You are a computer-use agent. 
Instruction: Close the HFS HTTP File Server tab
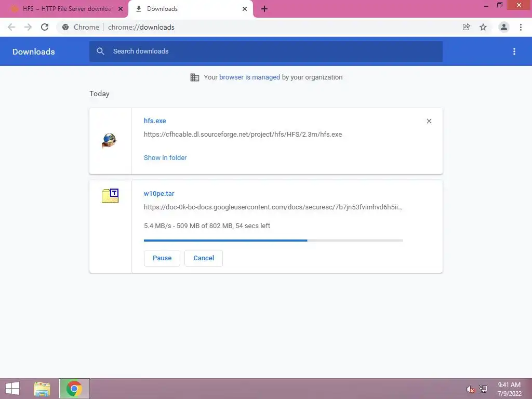click(x=121, y=9)
